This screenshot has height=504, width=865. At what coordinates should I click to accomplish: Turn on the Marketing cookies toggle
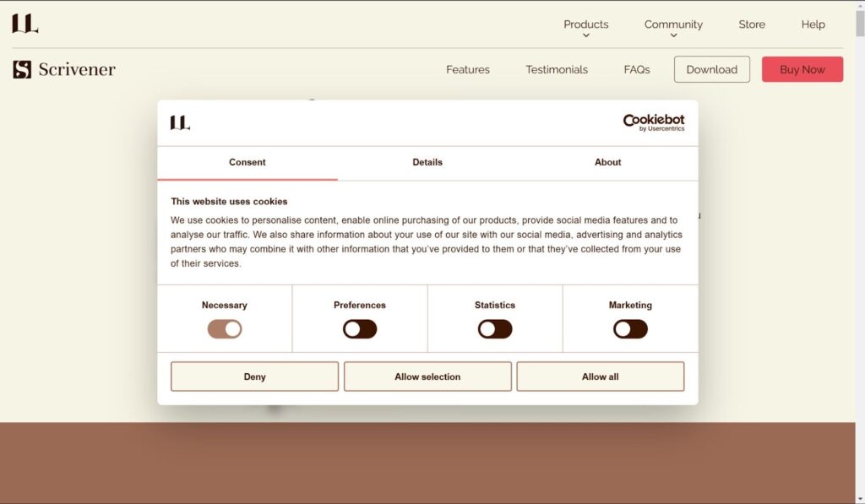630,329
